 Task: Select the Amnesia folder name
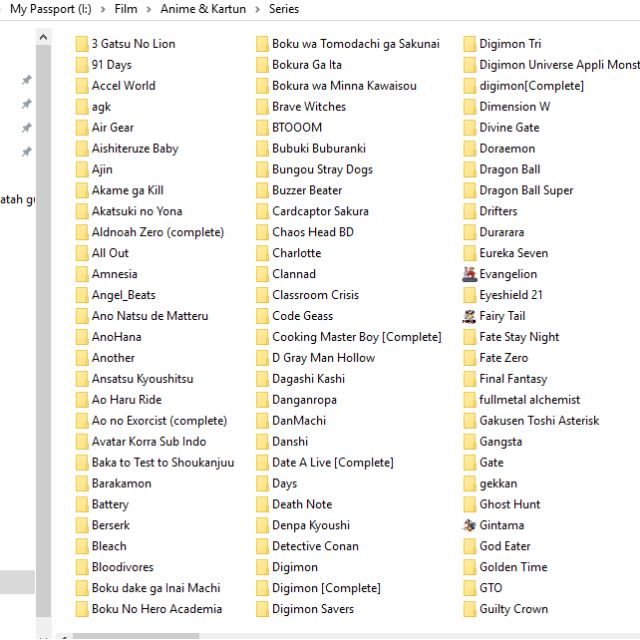pos(114,274)
